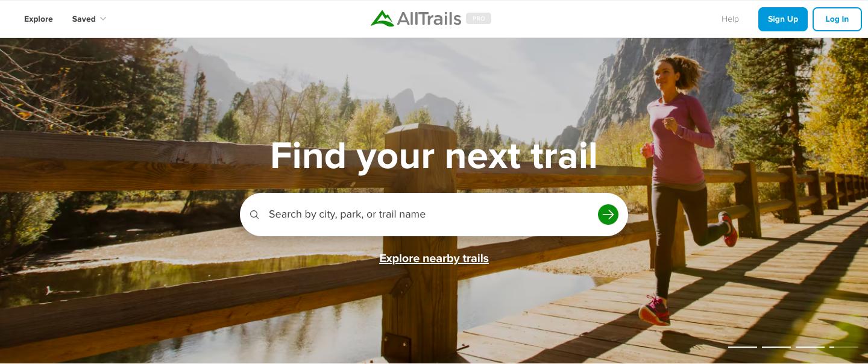Jump to the first carousel slide indicator

pos(743,347)
